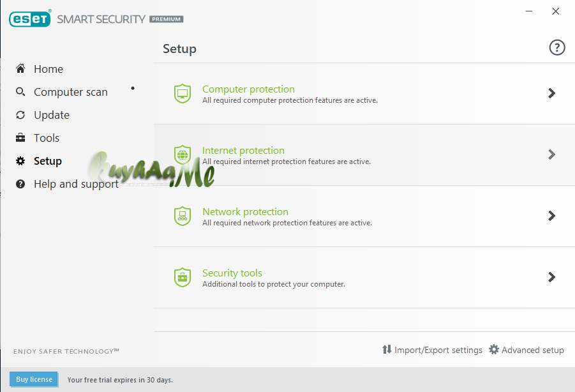Screen dimensions: 575x392
Task: Click the Home house icon in sidebar
Action: (21, 69)
